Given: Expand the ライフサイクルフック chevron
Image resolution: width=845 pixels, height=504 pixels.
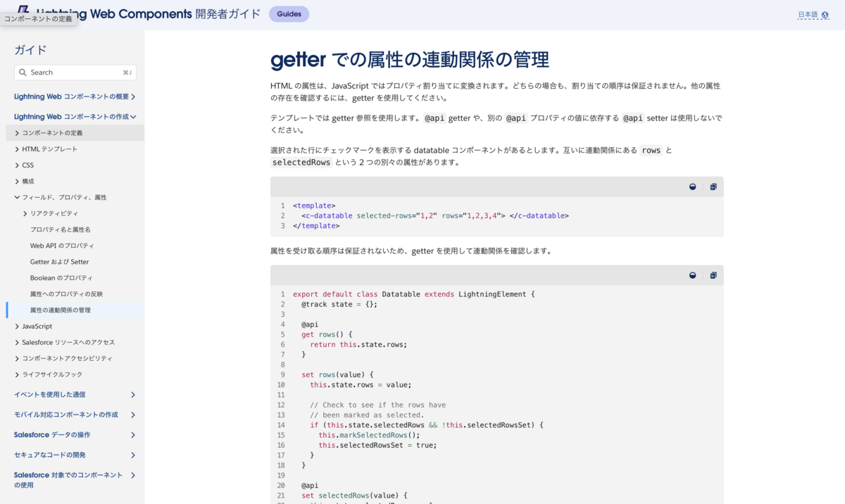Looking at the screenshot, I should (x=17, y=374).
